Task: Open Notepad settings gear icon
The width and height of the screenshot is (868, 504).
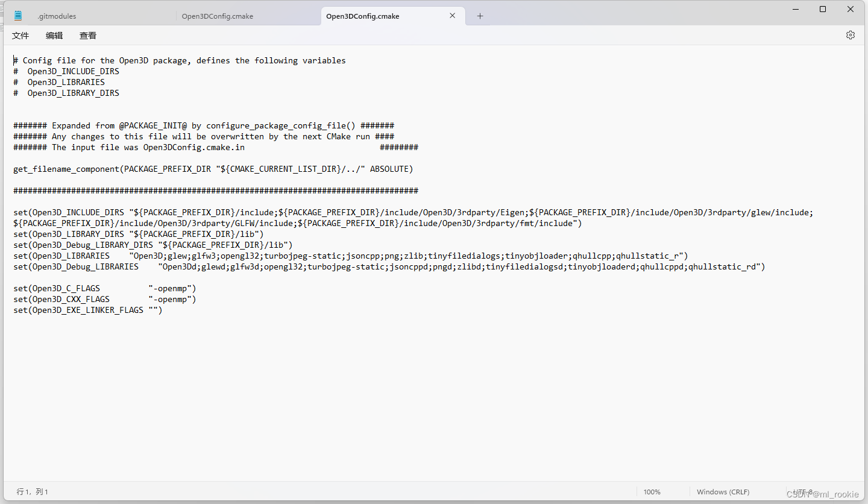Action: pyautogui.click(x=851, y=35)
